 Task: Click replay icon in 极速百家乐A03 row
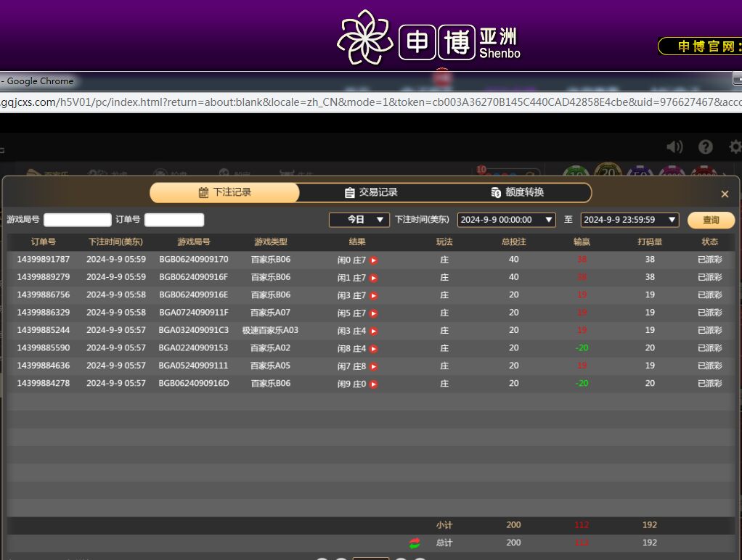(x=374, y=331)
